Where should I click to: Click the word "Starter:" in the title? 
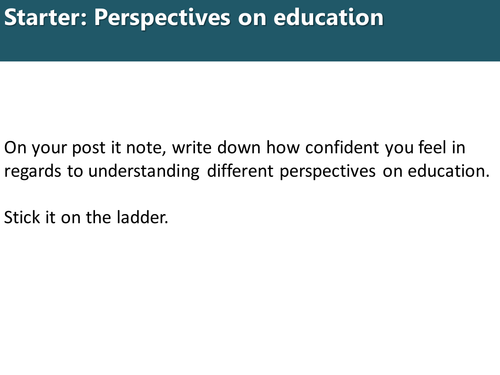pos(45,17)
